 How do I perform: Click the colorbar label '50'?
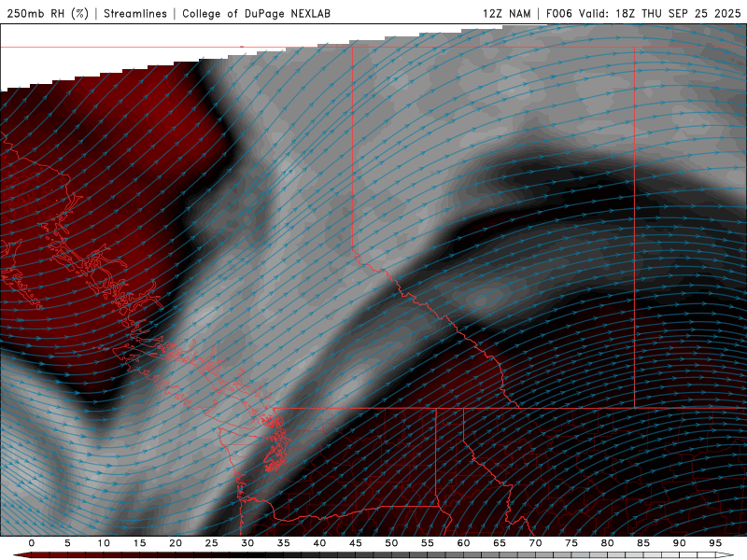[x=391, y=543]
